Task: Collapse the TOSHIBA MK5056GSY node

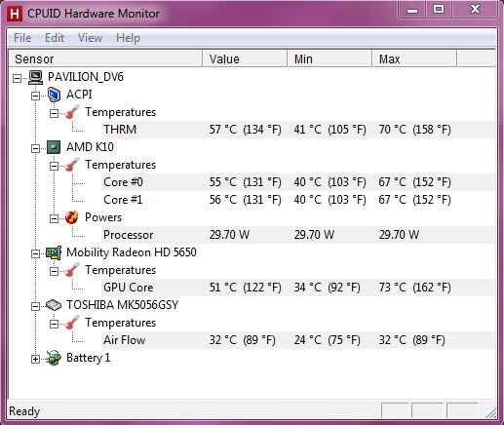Action: pos(35,306)
